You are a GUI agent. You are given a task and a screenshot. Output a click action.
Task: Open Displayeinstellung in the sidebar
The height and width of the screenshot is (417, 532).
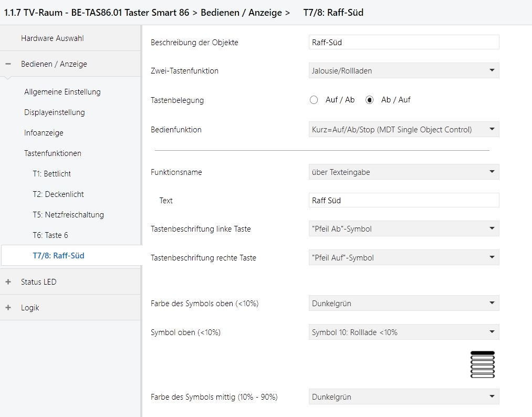click(x=54, y=112)
